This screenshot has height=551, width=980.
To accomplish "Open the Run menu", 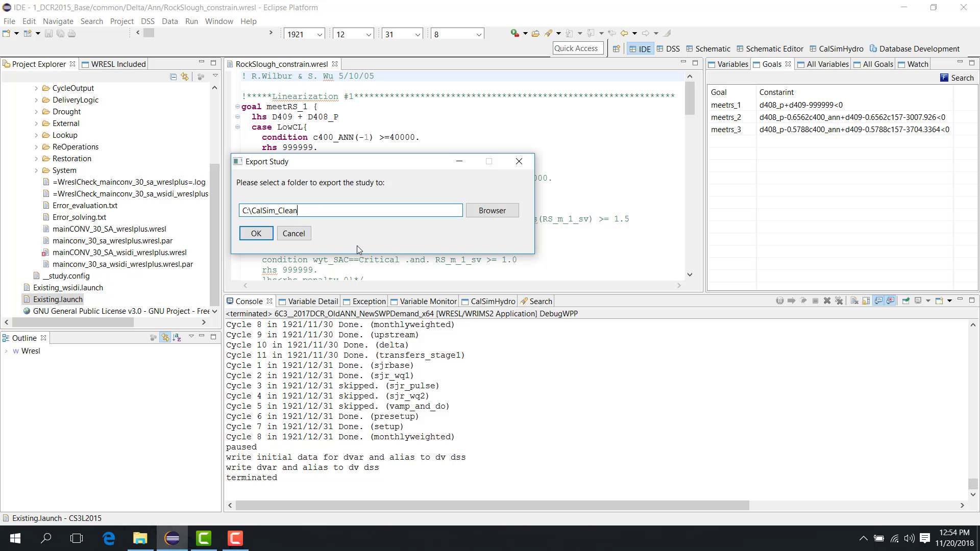I will [191, 21].
